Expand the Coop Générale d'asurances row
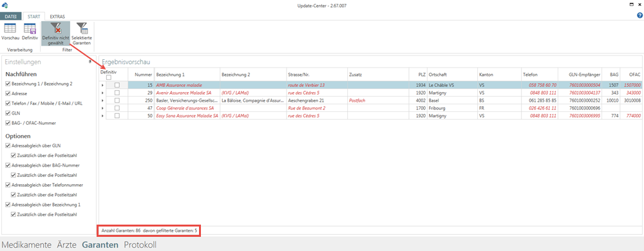The width and height of the screenshot is (644, 251). 102,108
